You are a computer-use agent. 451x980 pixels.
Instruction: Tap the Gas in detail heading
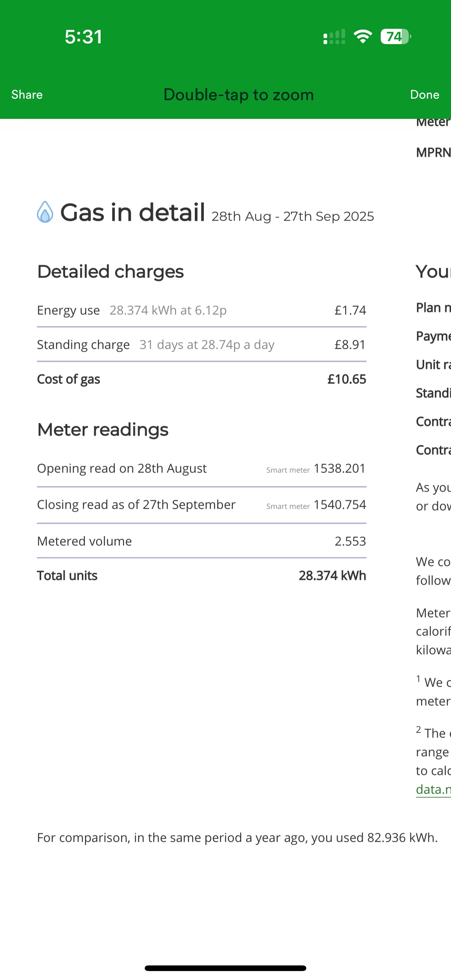tap(133, 212)
